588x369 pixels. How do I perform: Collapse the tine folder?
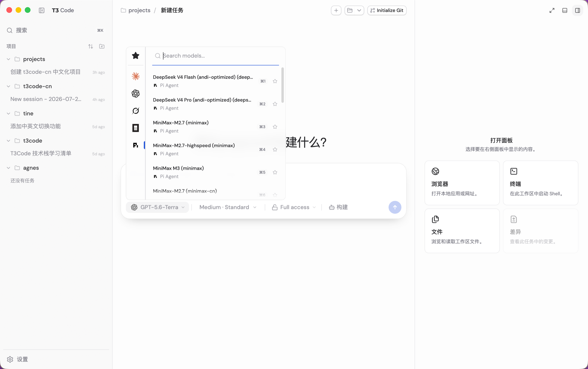tap(9, 113)
